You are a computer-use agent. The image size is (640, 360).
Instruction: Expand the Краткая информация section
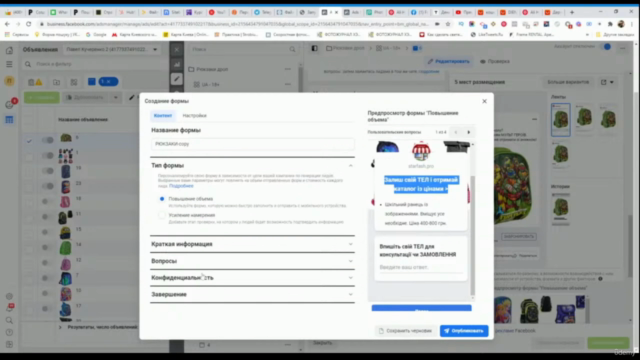click(252, 244)
